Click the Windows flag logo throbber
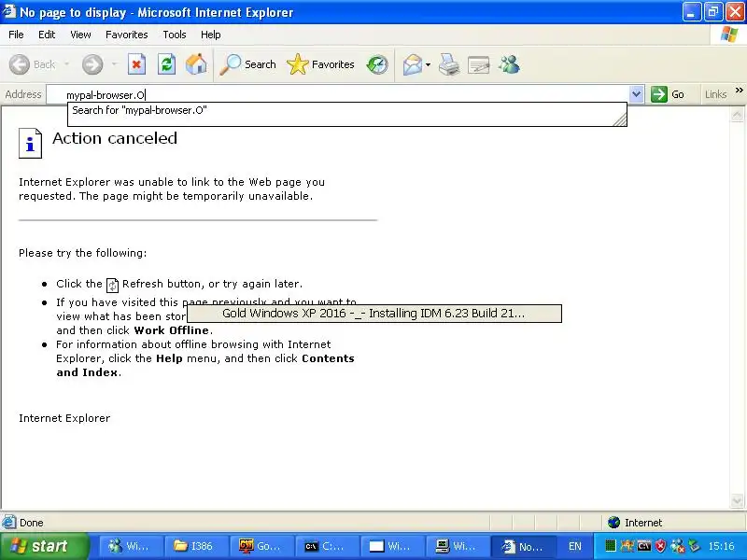 click(729, 35)
